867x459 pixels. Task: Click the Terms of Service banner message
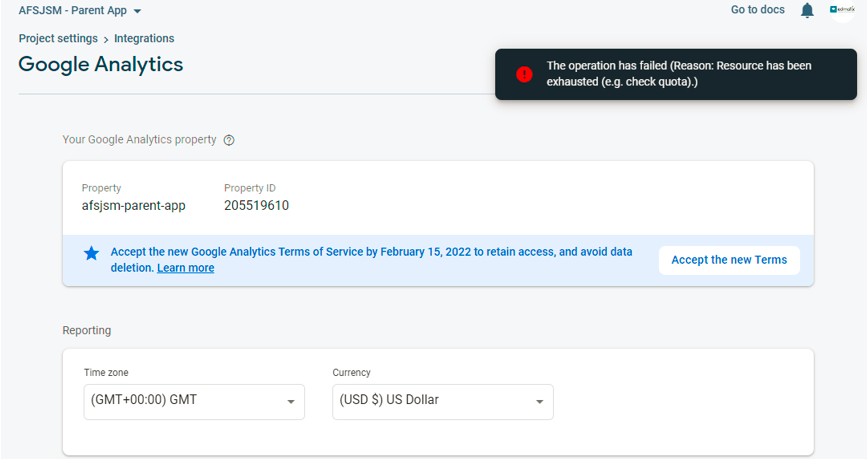click(372, 259)
